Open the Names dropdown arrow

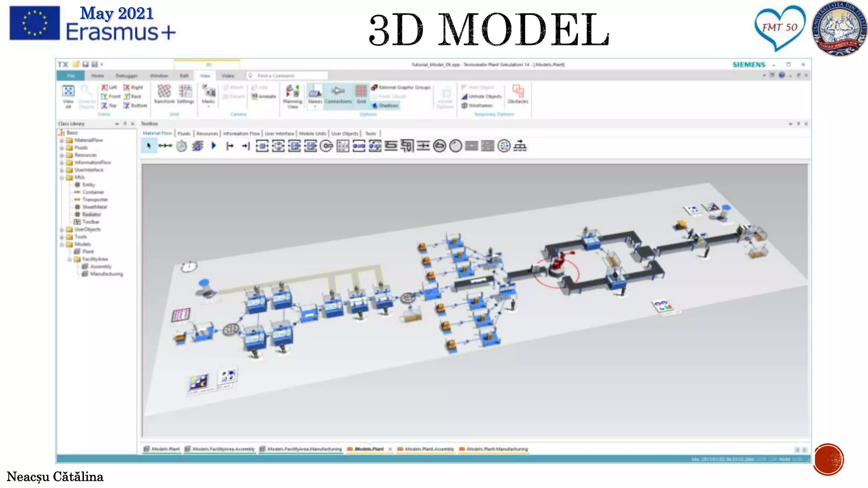pos(315,107)
